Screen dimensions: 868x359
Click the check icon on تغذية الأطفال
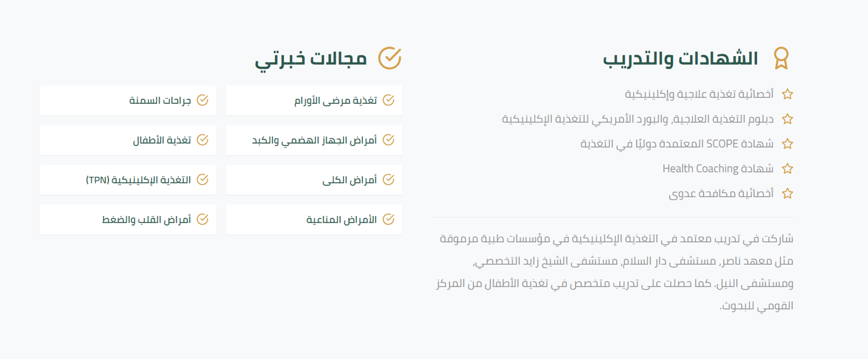pyautogui.click(x=203, y=140)
